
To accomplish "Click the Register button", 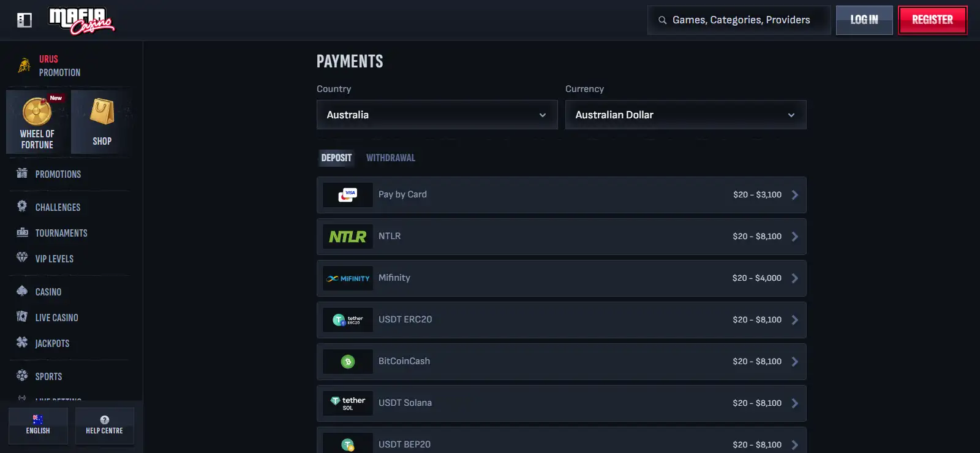I will pyautogui.click(x=933, y=20).
